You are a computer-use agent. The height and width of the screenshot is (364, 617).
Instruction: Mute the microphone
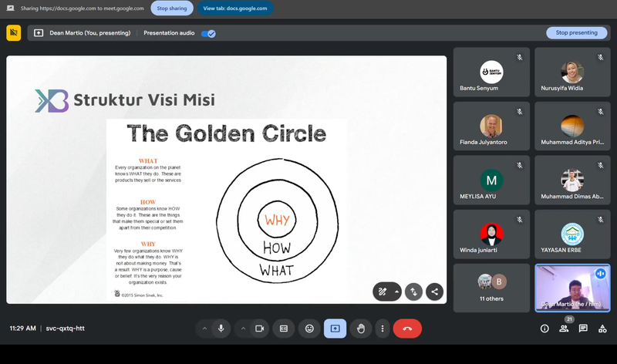(x=221, y=329)
